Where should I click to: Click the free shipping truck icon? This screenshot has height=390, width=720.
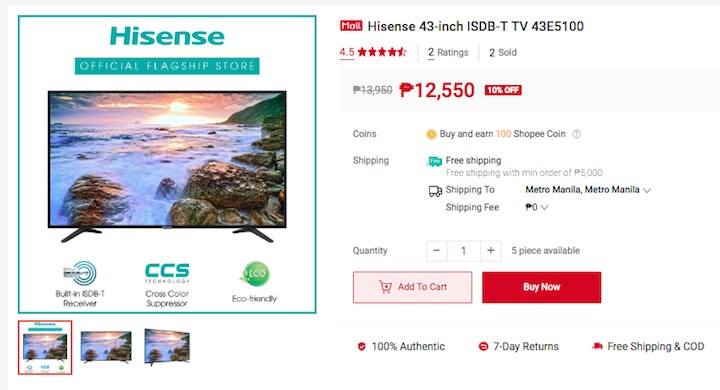click(x=434, y=161)
